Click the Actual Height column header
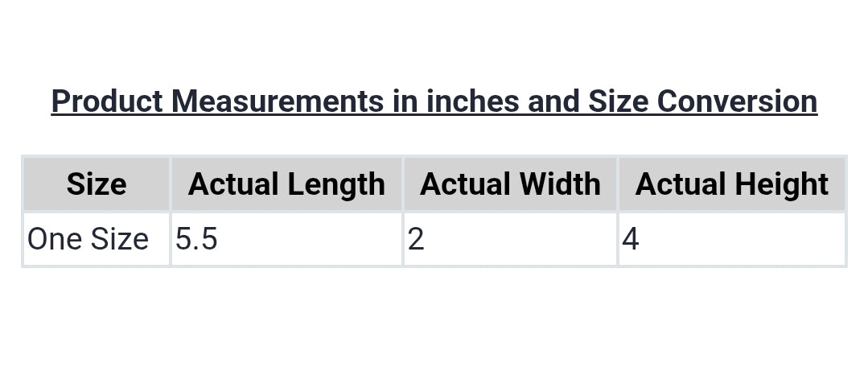Screen dimensions: 868x392 coord(731,184)
